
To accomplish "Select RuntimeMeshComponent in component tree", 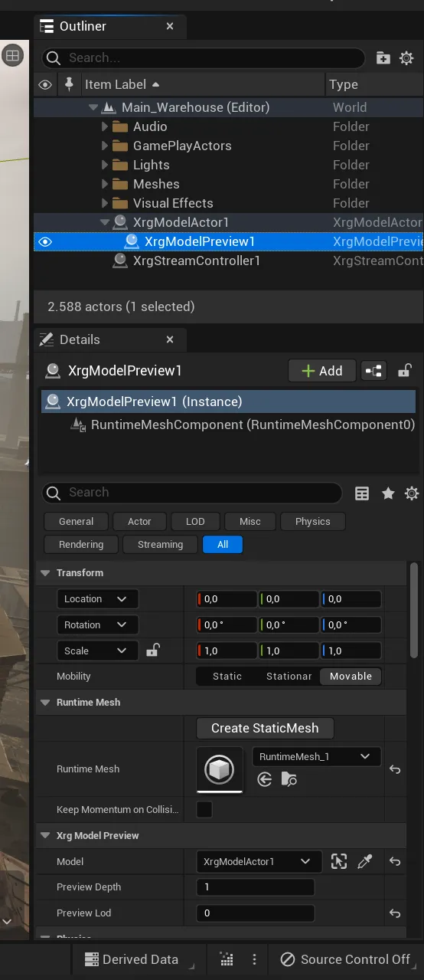I will point(228,424).
